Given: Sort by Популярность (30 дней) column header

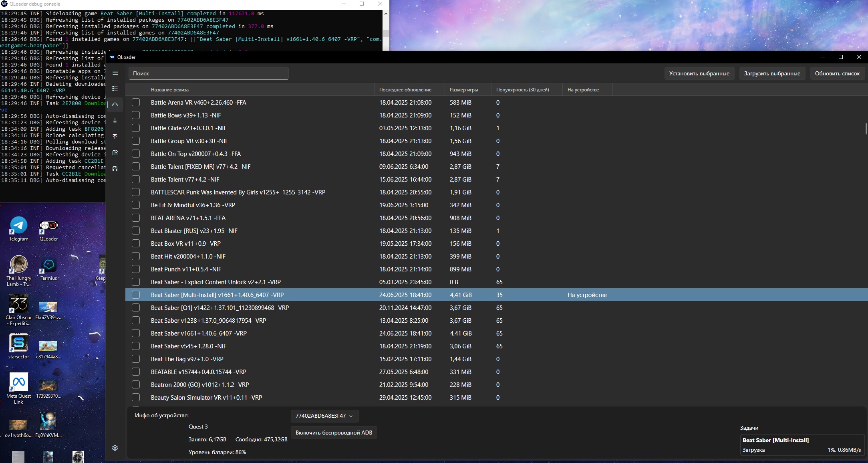Looking at the screenshot, I should pos(522,90).
